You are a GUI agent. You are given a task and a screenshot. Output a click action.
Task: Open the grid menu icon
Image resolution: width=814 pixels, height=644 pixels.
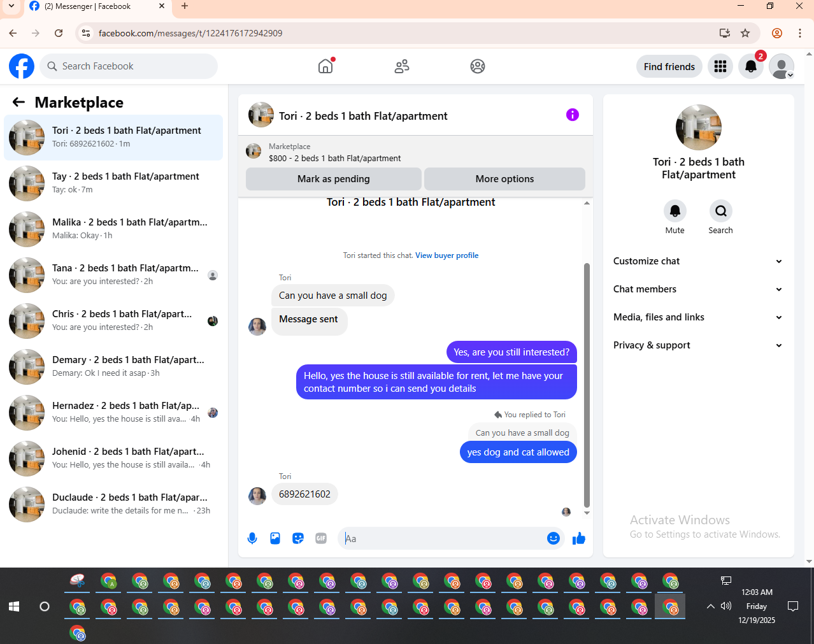(720, 66)
